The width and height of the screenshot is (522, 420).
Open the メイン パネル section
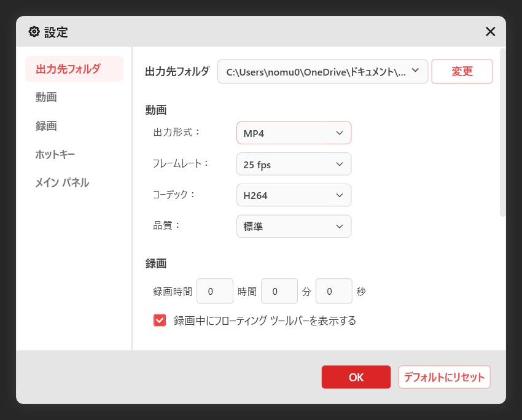pos(62,182)
